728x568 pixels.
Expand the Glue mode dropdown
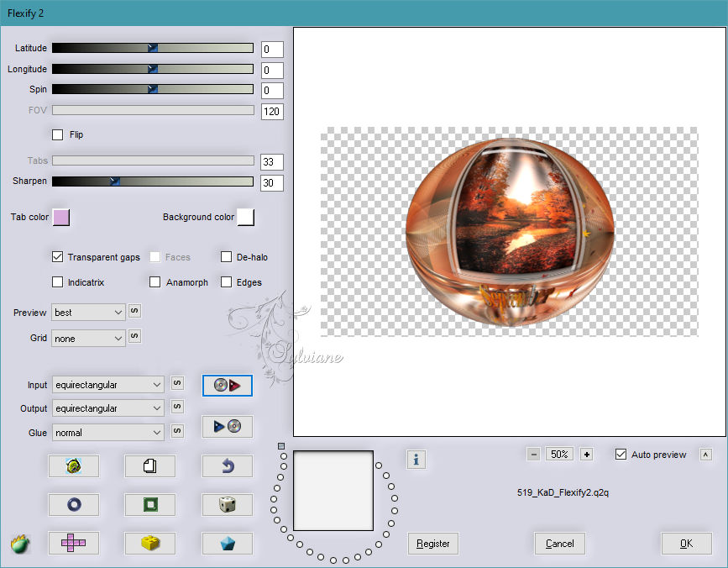(107, 433)
